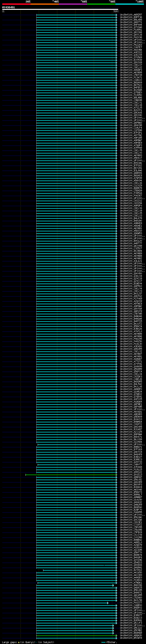Open hit UniRef100_P19951
146x644 pixels.
pos(131,30)
